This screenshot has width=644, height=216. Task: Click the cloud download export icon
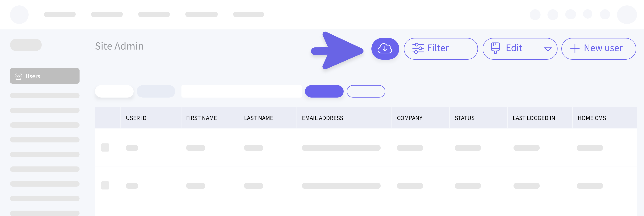[385, 49]
